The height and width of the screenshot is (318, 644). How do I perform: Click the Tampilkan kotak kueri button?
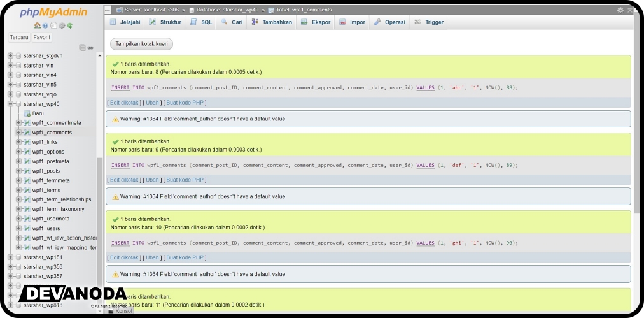[x=141, y=44]
